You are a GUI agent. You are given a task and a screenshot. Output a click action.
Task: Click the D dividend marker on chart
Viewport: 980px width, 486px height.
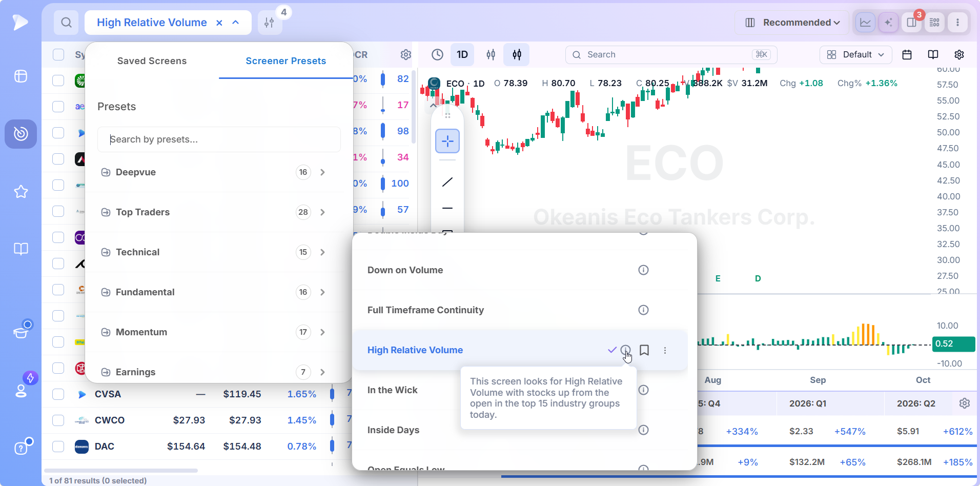[x=758, y=279]
